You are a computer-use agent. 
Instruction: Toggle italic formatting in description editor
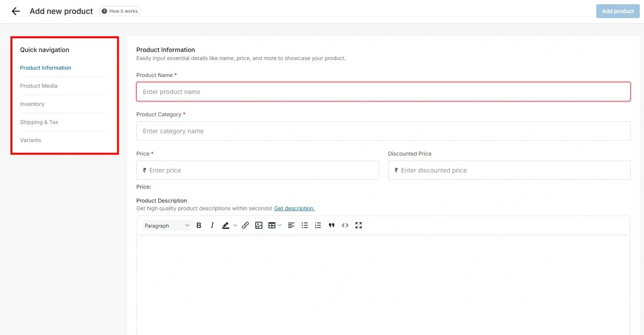(x=212, y=226)
